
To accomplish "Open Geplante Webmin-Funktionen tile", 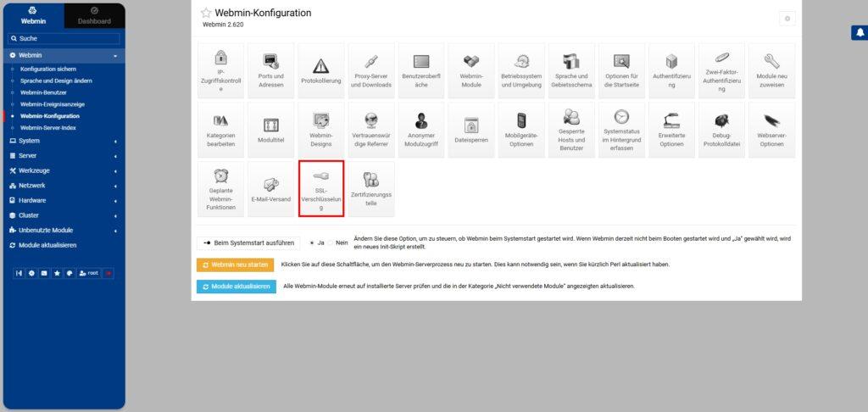I will pyautogui.click(x=221, y=189).
